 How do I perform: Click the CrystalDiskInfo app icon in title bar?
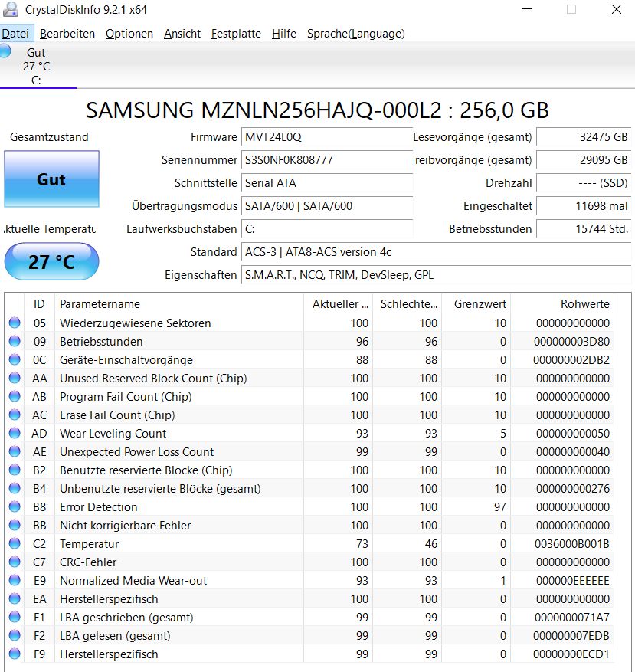tap(10, 9)
